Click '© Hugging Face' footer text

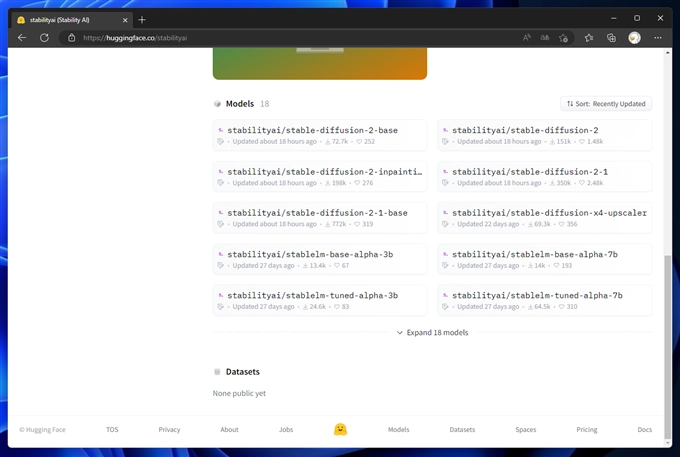click(x=42, y=429)
